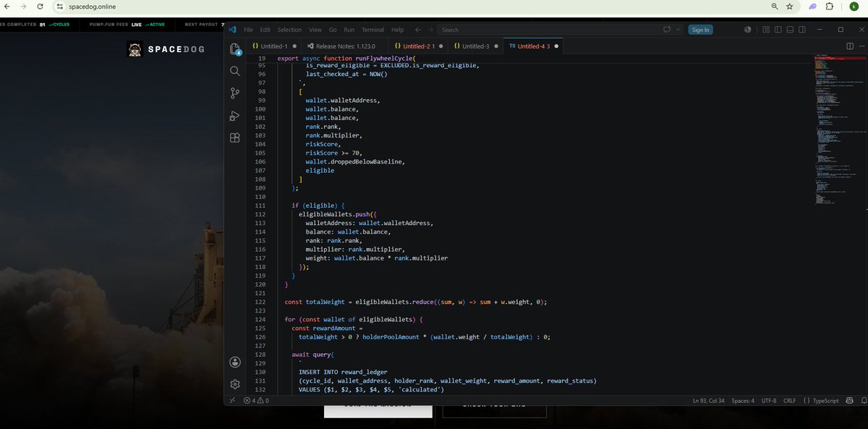
Task: Open the Chrome extensions puzzle icon
Action: point(830,7)
